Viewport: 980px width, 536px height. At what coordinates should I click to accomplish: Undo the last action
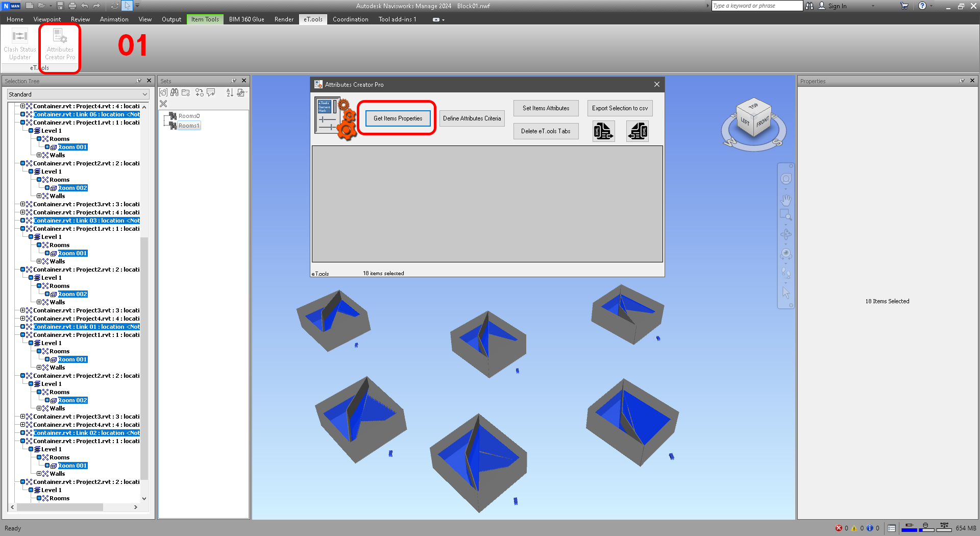tap(85, 6)
